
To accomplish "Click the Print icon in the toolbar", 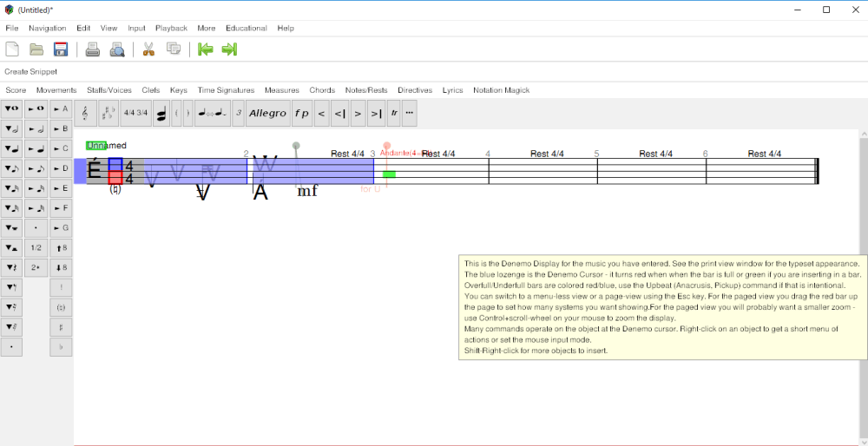I will point(93,49).
